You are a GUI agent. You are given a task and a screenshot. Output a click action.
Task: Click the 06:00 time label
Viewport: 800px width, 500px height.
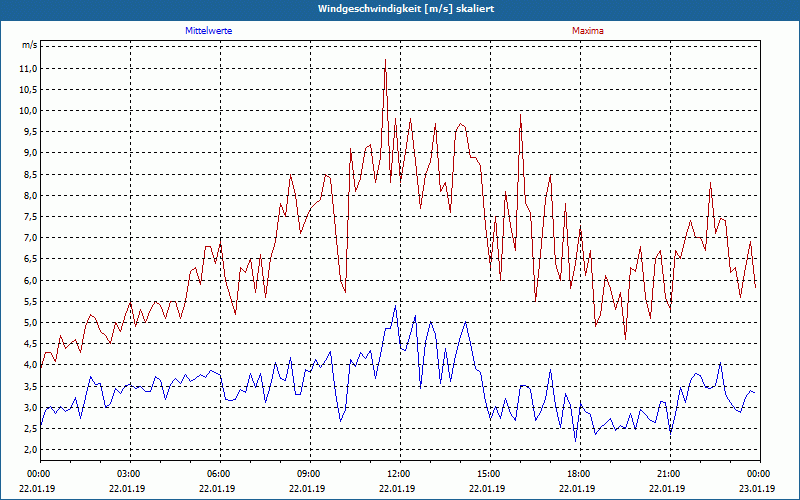[x=217, y=474]
